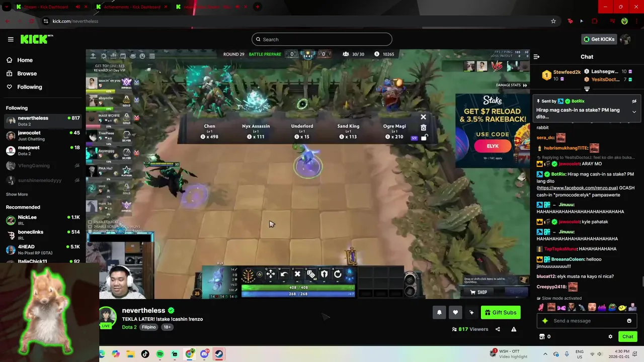This screenshot has height=362, width=644.
Task: Expand Show More followed channels
Action: coord(17,194)
